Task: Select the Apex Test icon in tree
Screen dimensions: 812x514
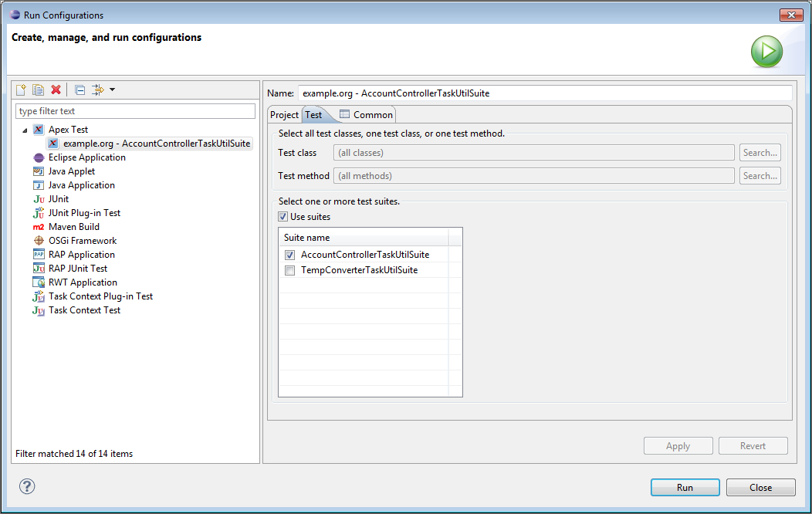Action: pos(39,130)
